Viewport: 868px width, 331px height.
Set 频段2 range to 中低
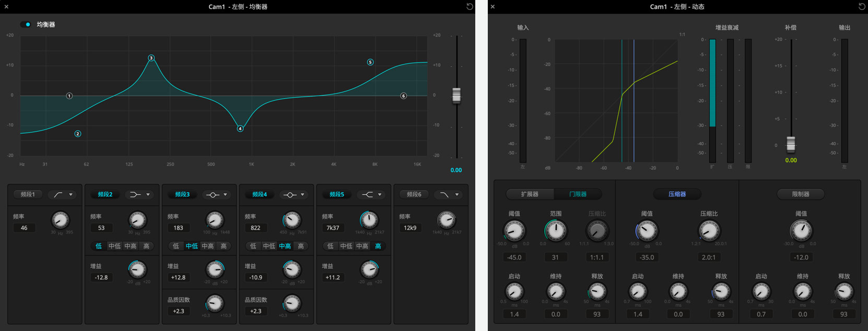(x=115, y=246)
